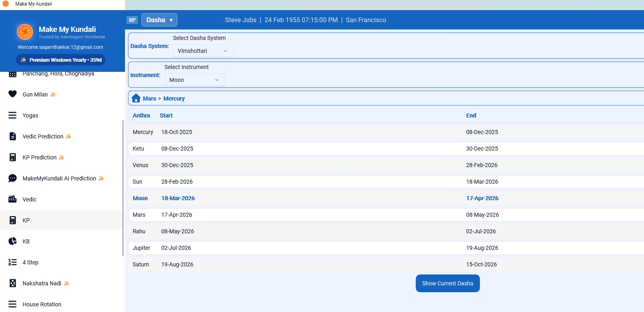The width and height of the screenshot is (644, 312).
Task: Select the Saturn anthra row
Action: pos(386,264)
